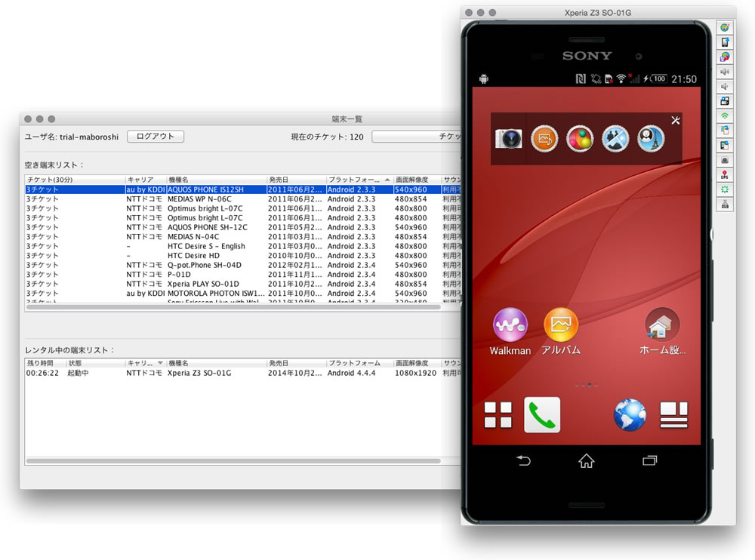
Task: Tap the 21:50 clock in the status bar
Action: tap(684, 79)
